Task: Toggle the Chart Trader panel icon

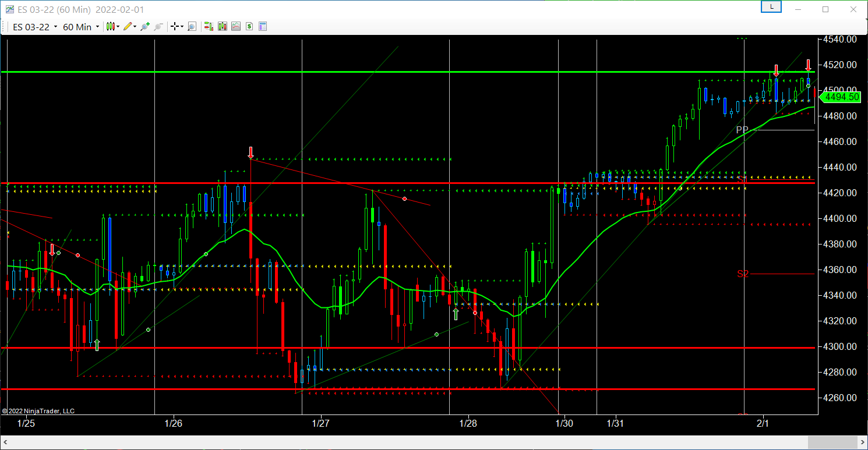Action: [x=209, y=26]
